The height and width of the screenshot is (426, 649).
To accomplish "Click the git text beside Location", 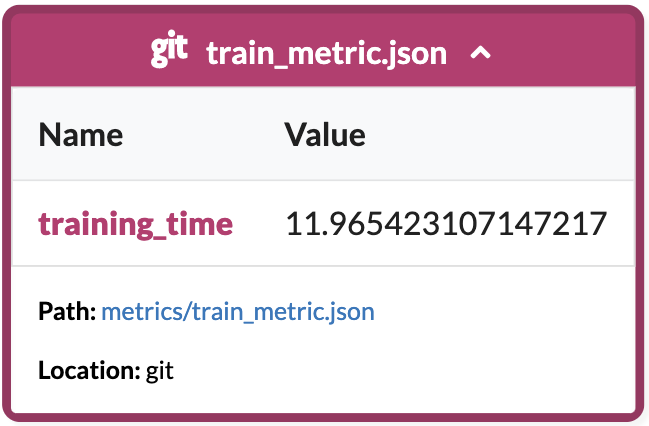I will coord(160,372).
